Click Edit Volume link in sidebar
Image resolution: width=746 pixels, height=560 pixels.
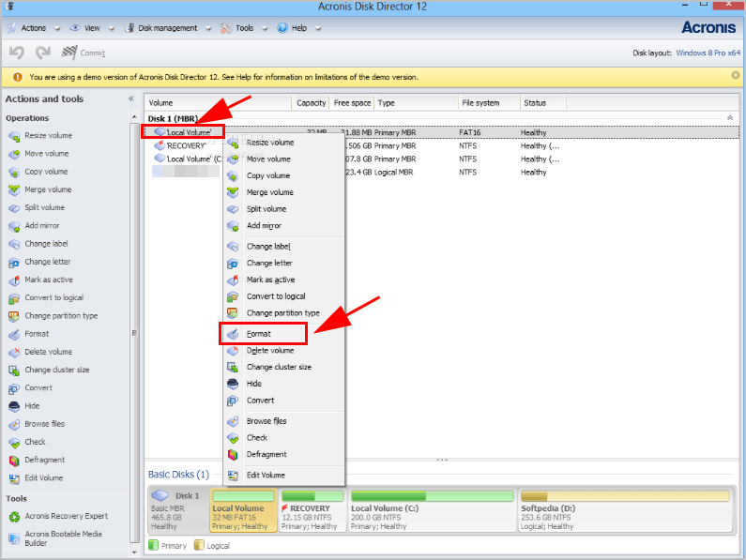click(x=44, y=478)
